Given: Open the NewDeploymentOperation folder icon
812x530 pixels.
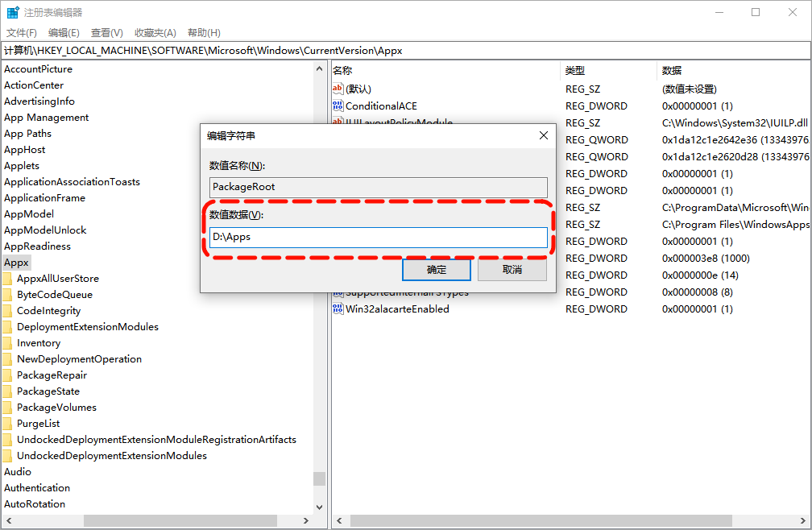Looking at the screenshot, I should (x=7, y=358).
